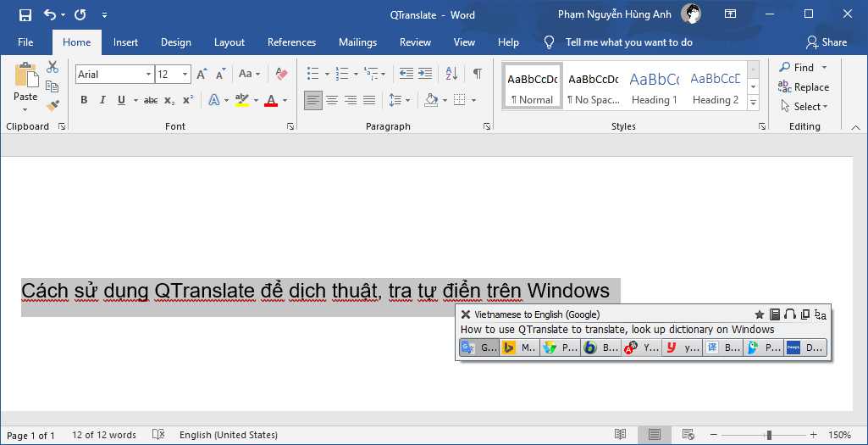Increase font size with grow font icon
Image resolution: width=868 pixels, height=445 pixels.
(x=202, y=74)
